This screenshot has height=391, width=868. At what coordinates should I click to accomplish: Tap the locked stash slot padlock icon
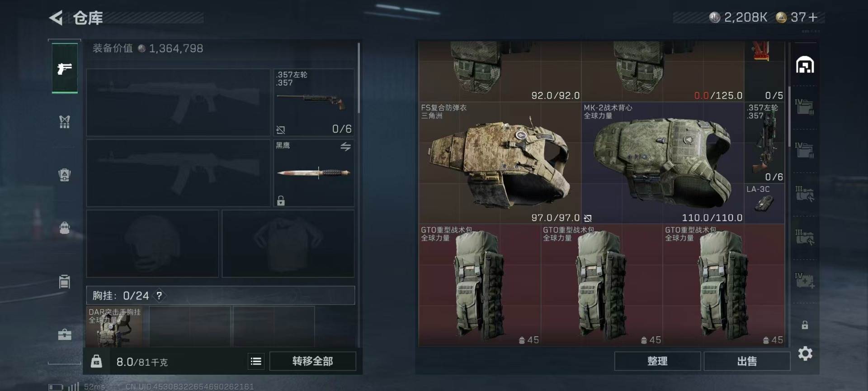tap(805, 325)
